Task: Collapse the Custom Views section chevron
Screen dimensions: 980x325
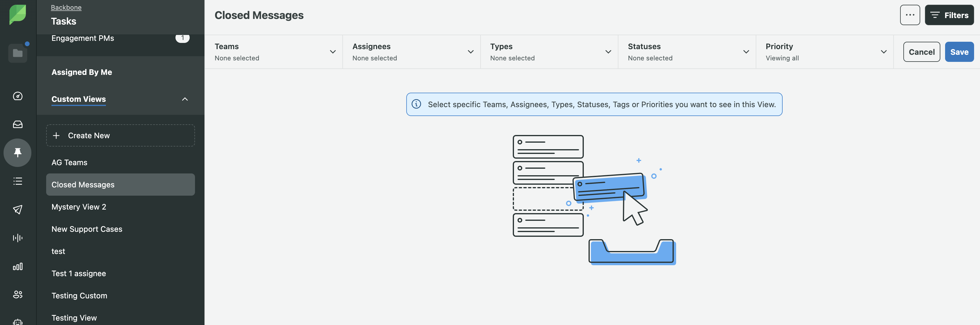Action: [185, 99]
